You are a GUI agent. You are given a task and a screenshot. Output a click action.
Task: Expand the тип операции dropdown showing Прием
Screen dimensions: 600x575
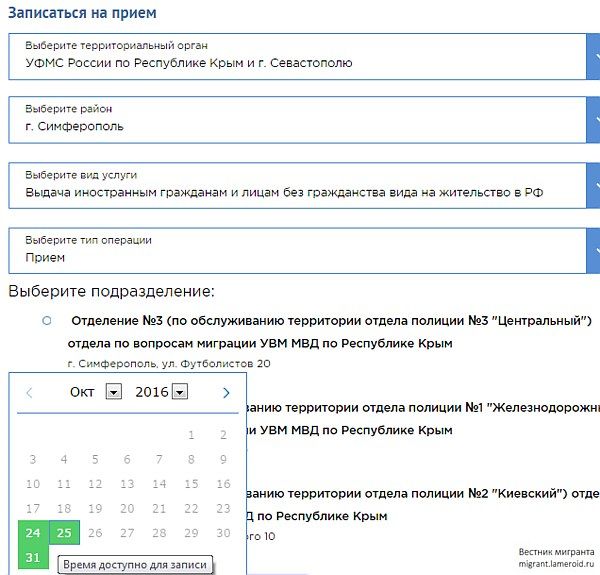[593, 251]
